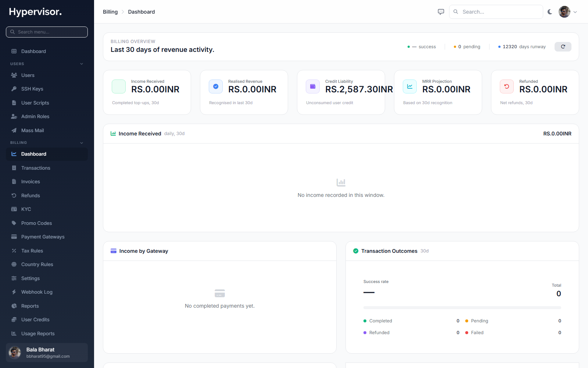
Task: Click the Usage Reports chart icon
Action: [x=14, y=333]
